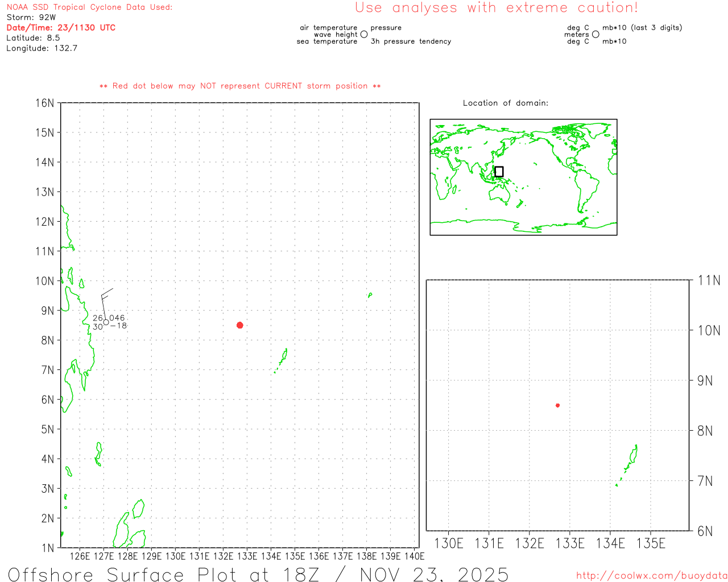Open the world location-of-domain thumbnail map
Image resolution: width=728 pixels, height=582 pixels.
pyautogui.click(x=523, y=177)
